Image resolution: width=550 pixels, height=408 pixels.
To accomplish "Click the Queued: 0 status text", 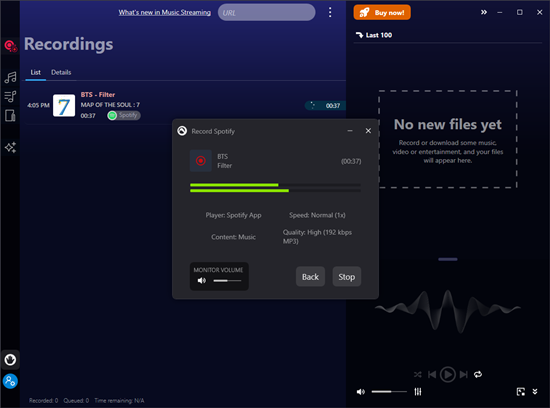I will (76, 400).
